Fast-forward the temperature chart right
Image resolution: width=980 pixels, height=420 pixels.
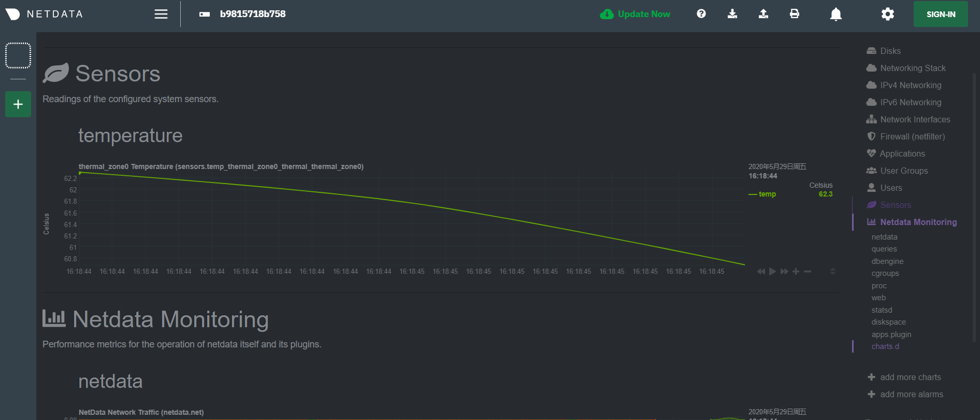784,272
